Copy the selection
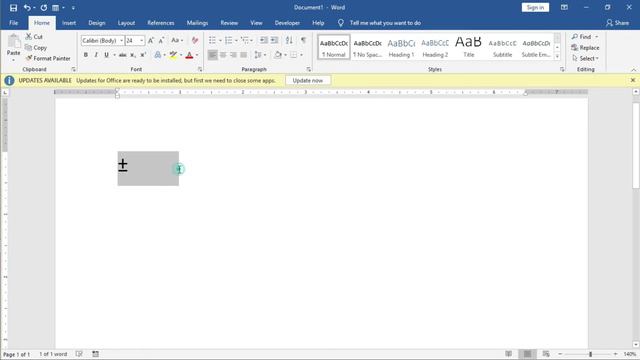This screenshot has height=360, width=640. [36, 48]
